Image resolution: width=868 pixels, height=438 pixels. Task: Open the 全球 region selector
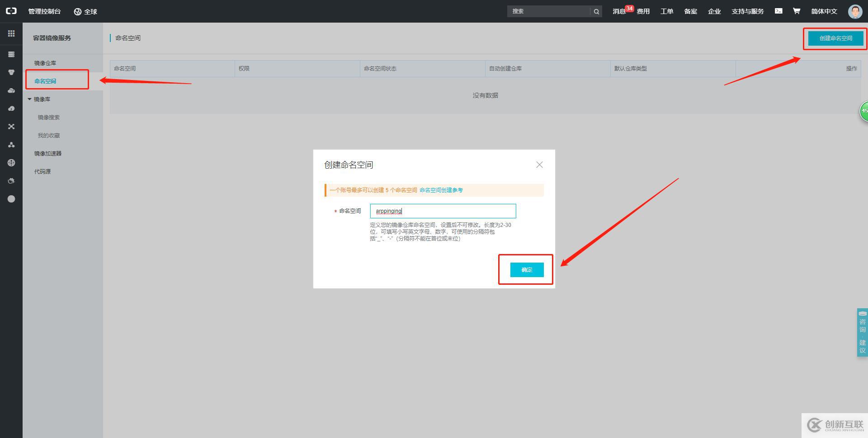[85, 12]
